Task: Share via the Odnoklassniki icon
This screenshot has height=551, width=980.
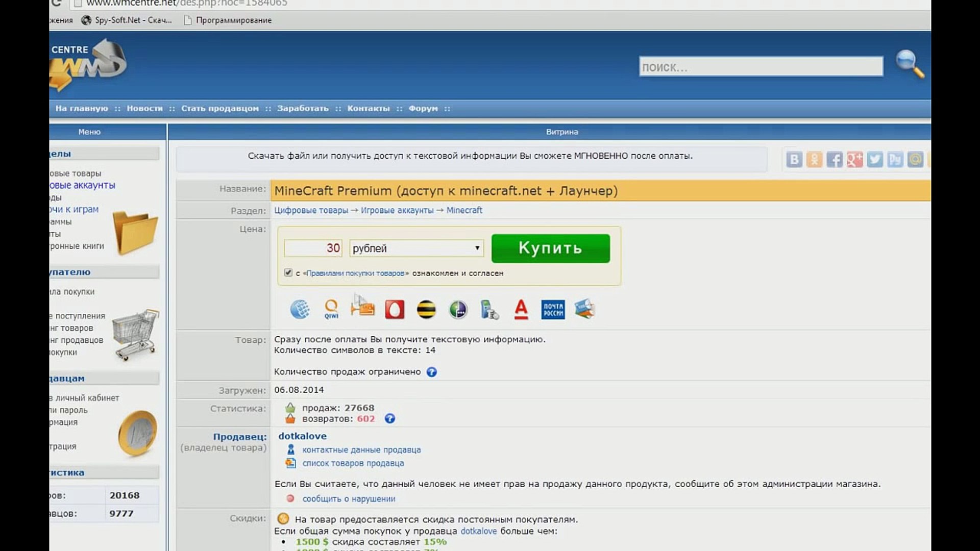Action: [x=814, y=160]
